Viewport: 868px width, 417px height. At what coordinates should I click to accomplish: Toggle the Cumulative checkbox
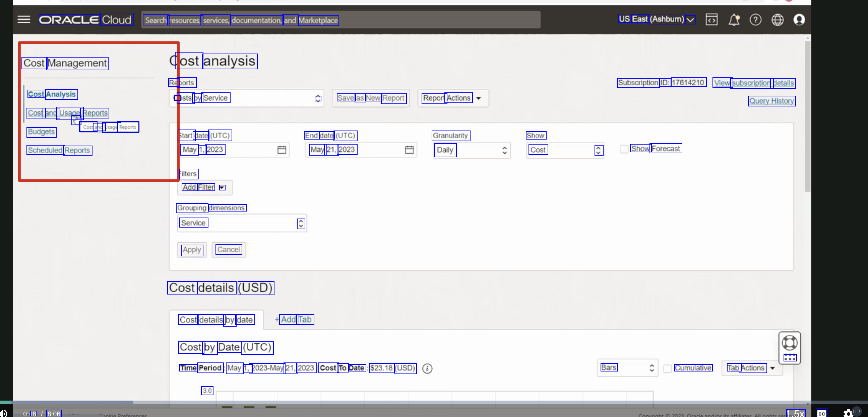(667, 368)
